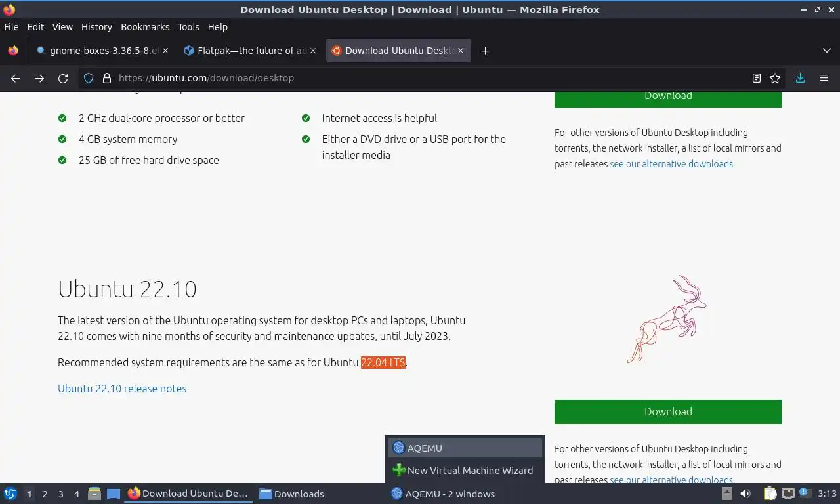
Task: Click the Ubuntu 22.10 kudu line illustration
Action: click(666, 319)
